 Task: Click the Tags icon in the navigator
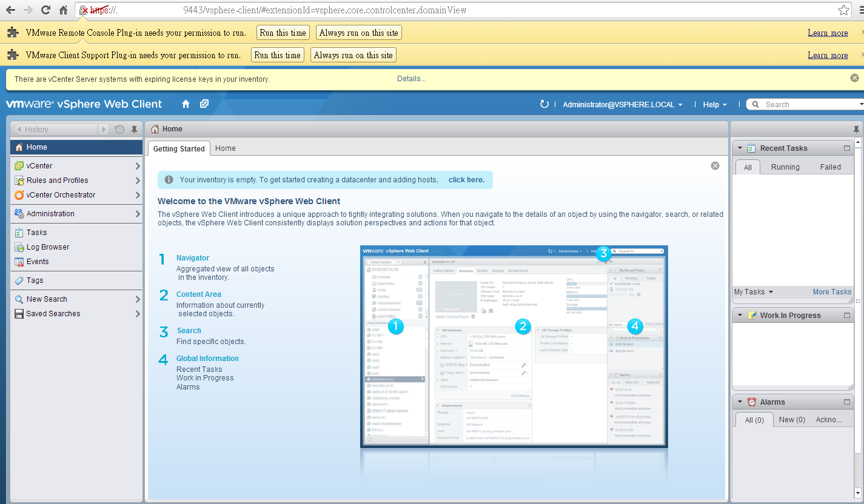coord(19,280)
